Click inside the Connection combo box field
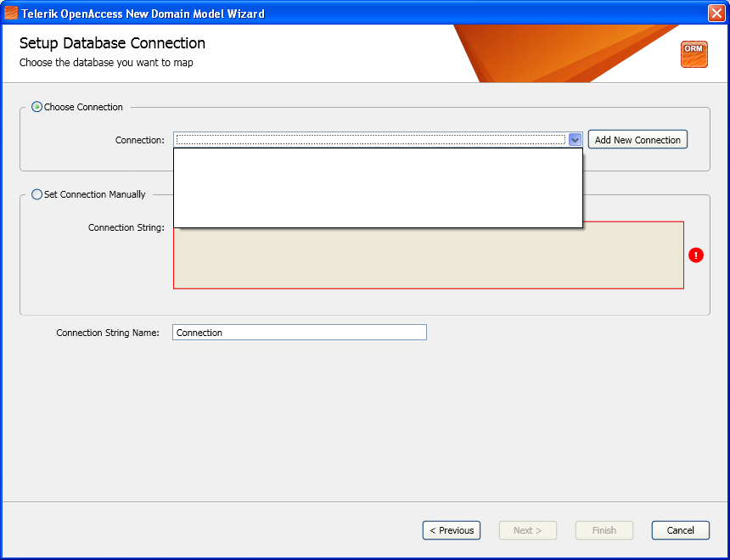The width and height of the screenshot is (730, 560). [x=370, y=140]
